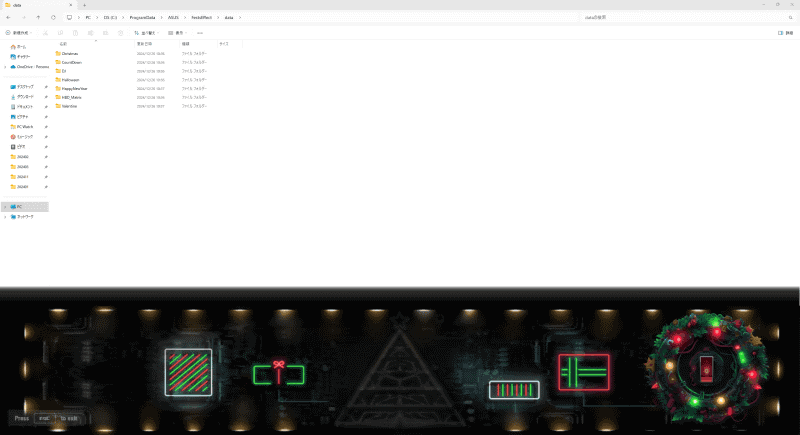The width and height of the screenshot is (800, 435).
Task: Open a new File Explorer tab
Action: point(84,5)
